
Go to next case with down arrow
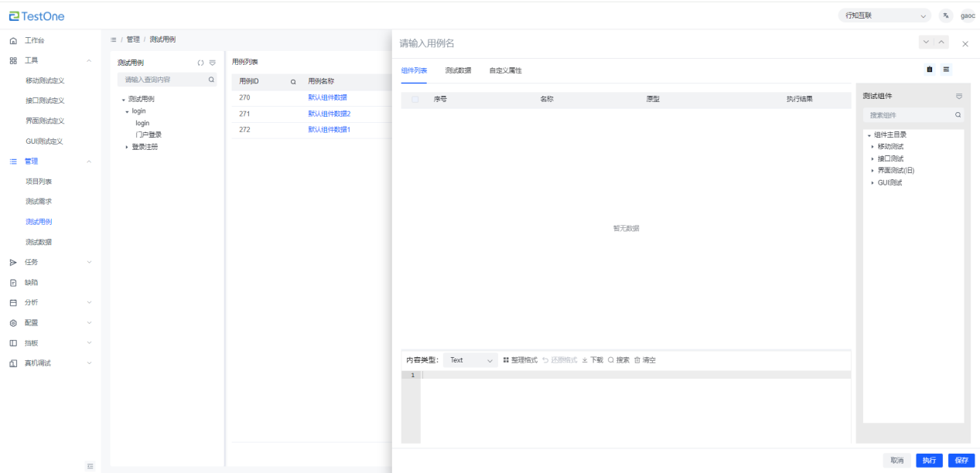(926, 43)
